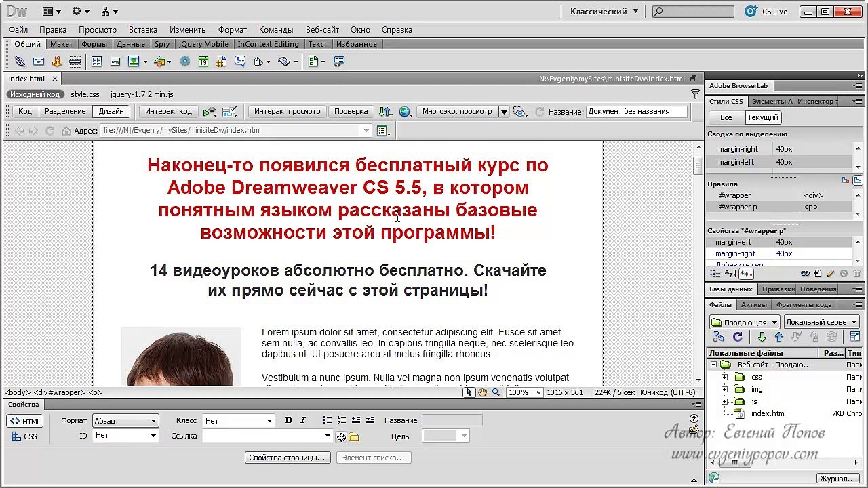Insert Named Anchor icon
Screen dimensions: 868x488
[x=57, y=62]
